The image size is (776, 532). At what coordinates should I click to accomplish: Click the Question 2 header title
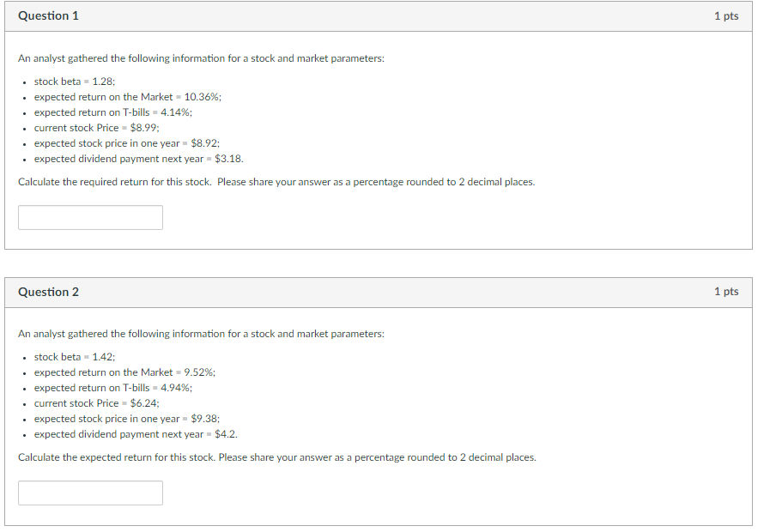point(48,292)
